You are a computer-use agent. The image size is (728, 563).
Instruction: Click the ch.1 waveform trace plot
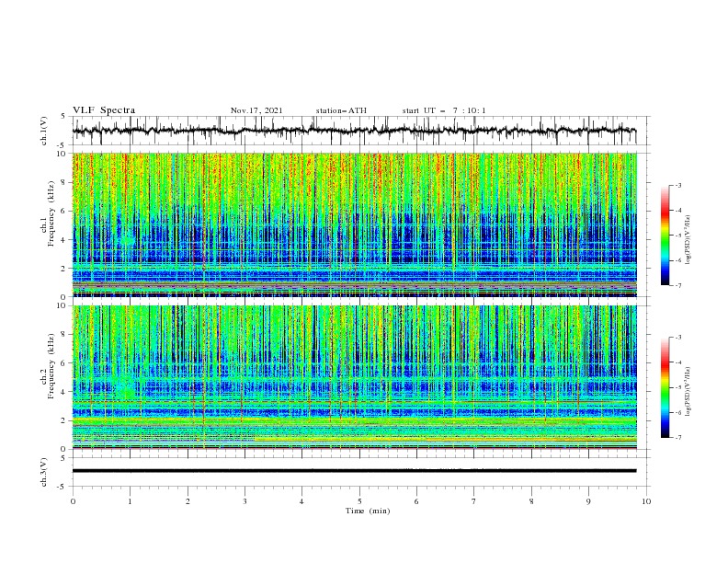click(x=354, y=131)
